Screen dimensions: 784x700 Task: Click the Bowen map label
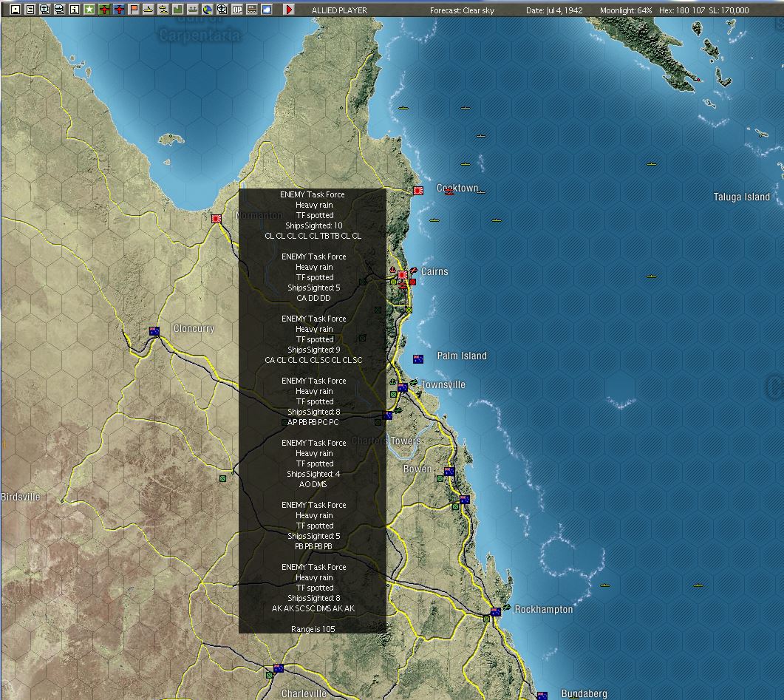pos(417,469)
